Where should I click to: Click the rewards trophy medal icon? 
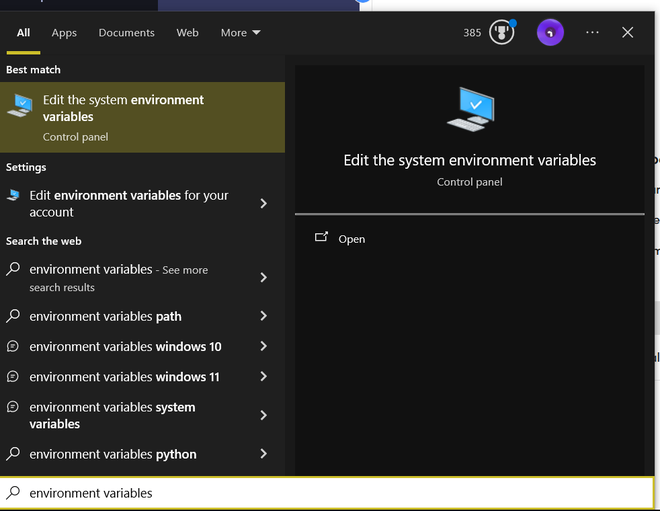[500, 33]
